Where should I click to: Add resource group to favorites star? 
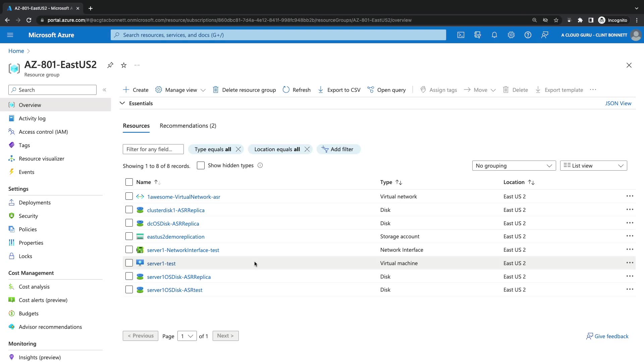(x=124, y=65)
